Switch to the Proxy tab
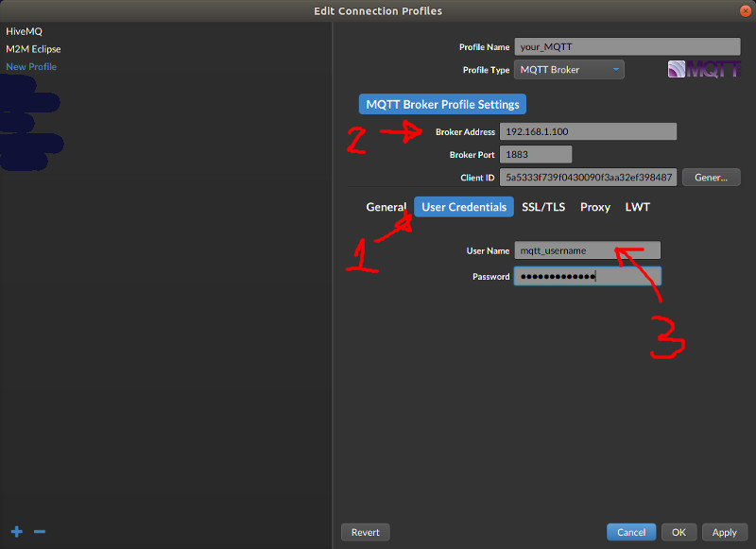Viewport: 756px width, 549px height. click(x=595, y=207)
